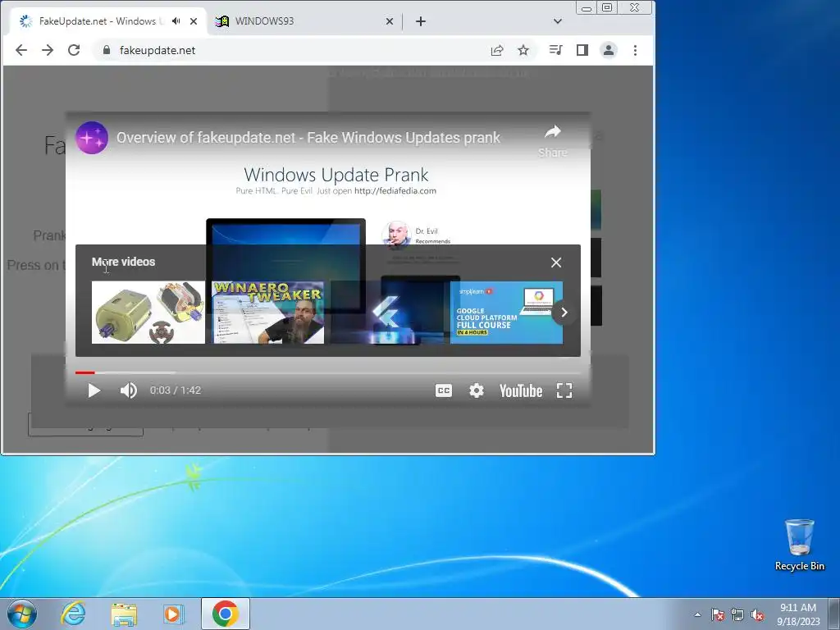Open system volume tray icon
840x630 pixels.
tap(757, 614)
